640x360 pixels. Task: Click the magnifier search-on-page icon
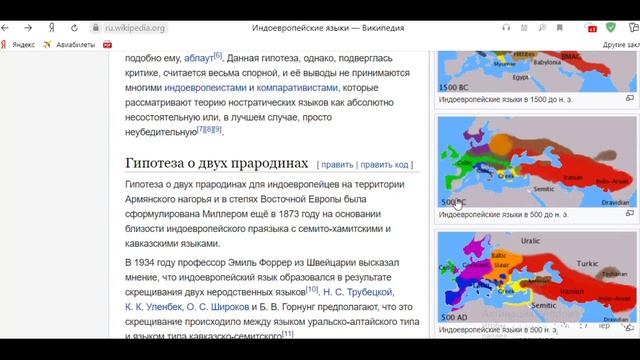(x=542, y=28)
